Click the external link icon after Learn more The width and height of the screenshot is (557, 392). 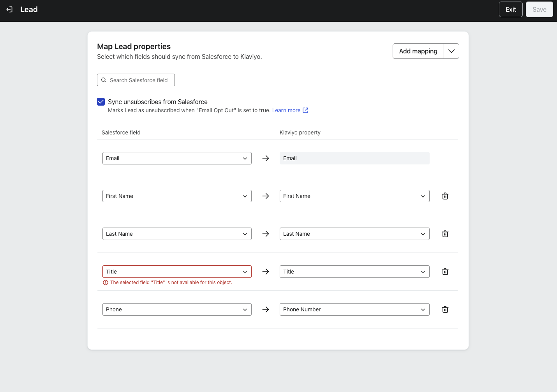[x=306, y=110]
